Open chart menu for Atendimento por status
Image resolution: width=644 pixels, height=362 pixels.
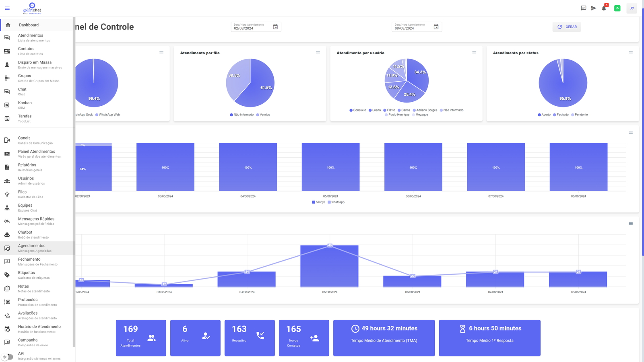[631, 53]
